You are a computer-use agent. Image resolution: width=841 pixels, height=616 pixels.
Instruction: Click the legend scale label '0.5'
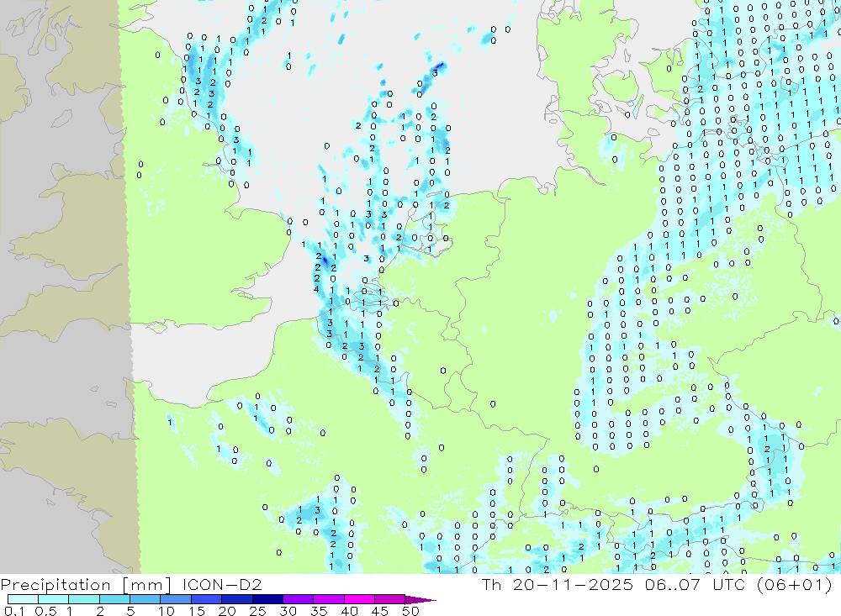[x=45, y=611]
